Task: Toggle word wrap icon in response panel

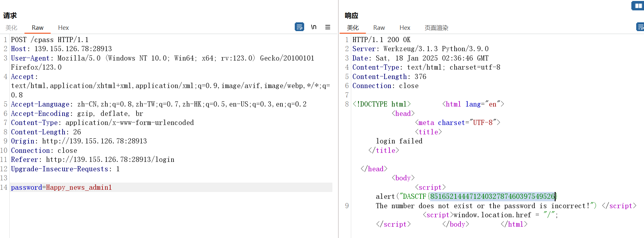Action: pos(640,27)
